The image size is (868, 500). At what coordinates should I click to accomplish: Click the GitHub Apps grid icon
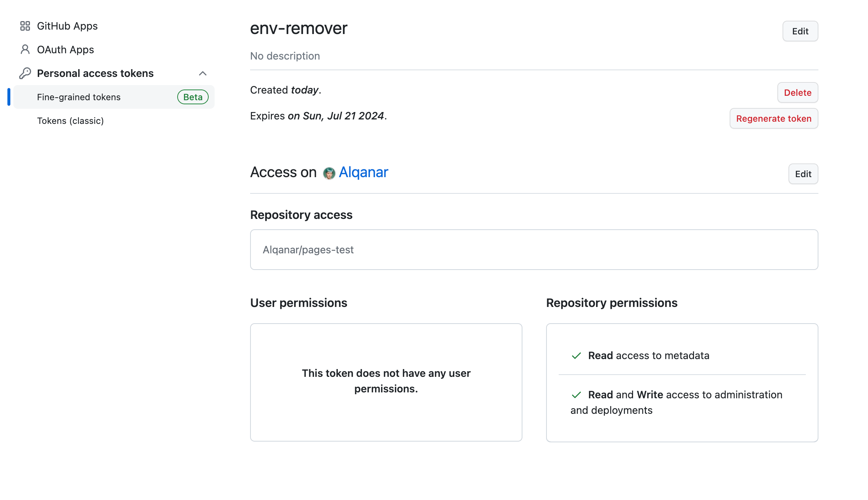point(25,26)
